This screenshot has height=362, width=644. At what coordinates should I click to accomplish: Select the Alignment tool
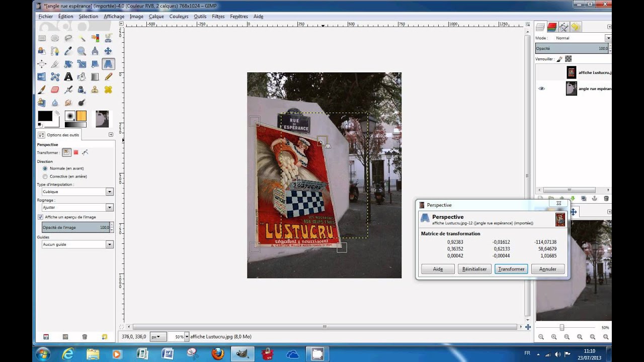click(x=42, y=64)
